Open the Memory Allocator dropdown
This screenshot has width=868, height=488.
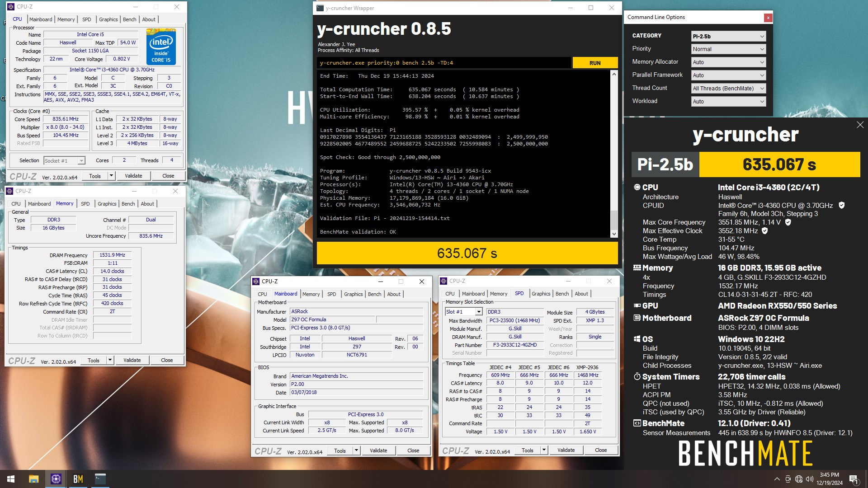tap(728, 62)
